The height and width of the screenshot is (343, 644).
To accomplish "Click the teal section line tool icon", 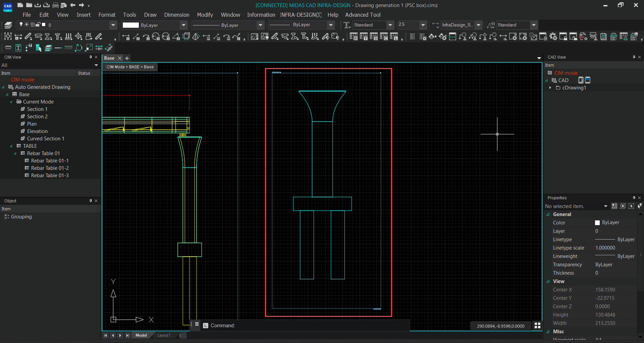I will pyautogui.click(x=452, y=37).
